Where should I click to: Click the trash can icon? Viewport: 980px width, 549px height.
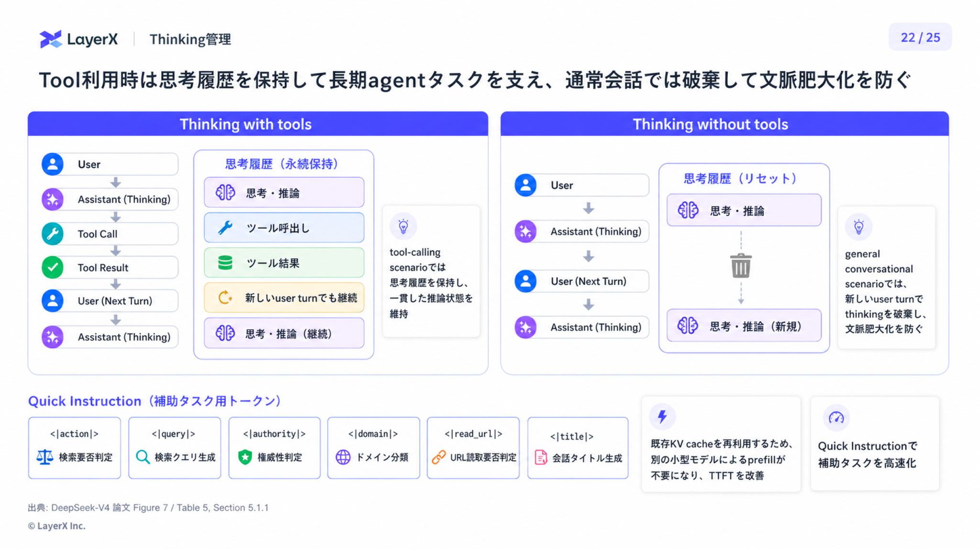(x=741, y=266)
